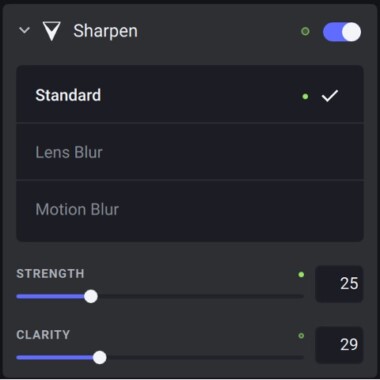The image size is (380, 380).
Task: Disable the Sharpen toggle switch
Action: (x=342, y=32)
